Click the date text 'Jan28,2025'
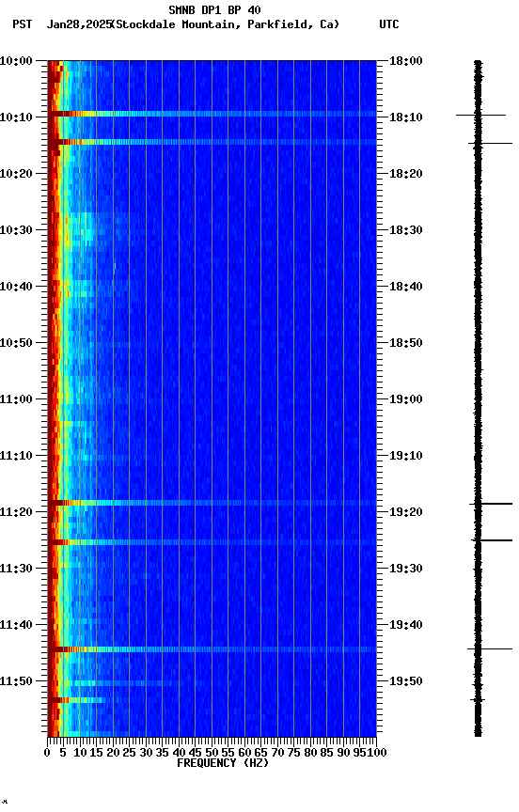 (79, 24)
